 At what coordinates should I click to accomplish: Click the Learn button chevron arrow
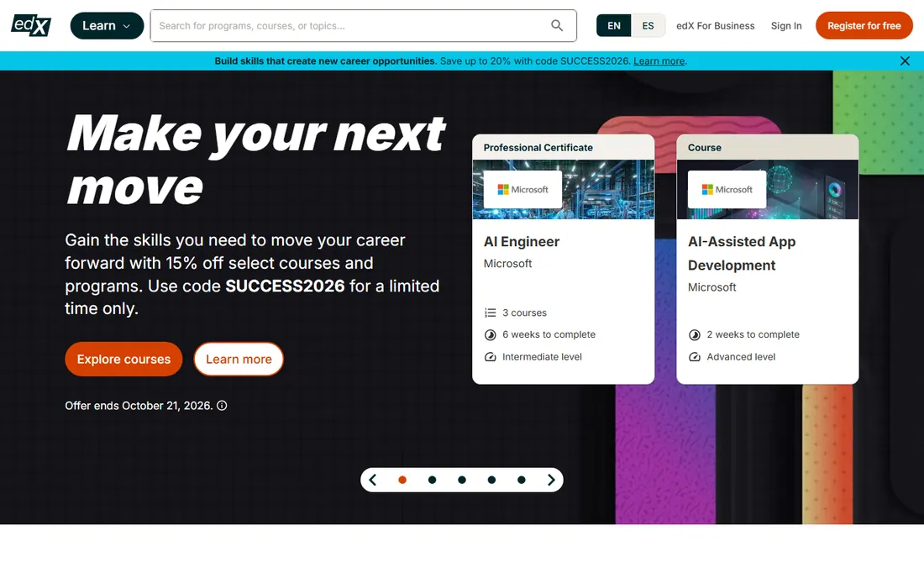126,26
